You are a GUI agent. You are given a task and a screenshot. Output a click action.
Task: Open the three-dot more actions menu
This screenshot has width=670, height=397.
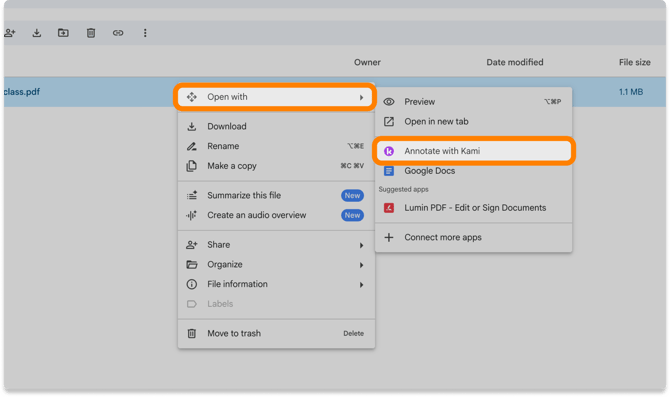[x=145, y=33]
